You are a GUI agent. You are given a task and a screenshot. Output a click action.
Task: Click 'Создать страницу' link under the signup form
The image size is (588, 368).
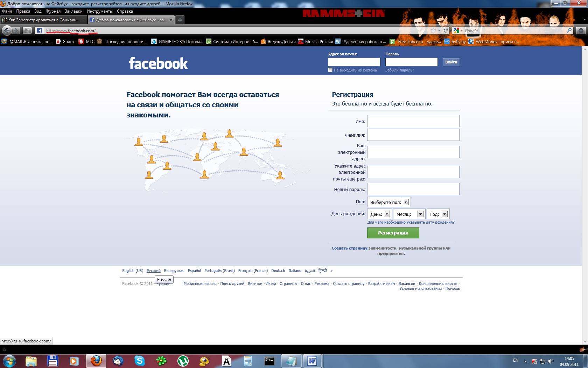(349, 248)
